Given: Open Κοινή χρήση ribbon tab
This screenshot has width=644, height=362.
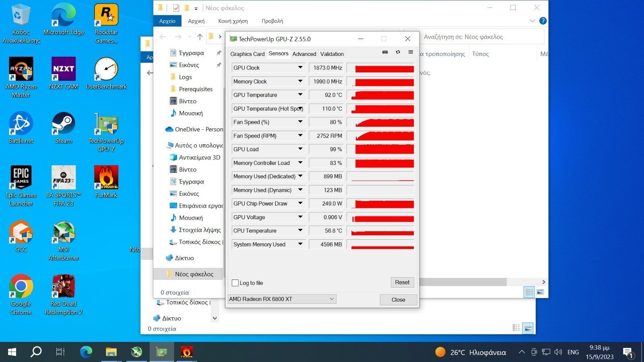Looking at the screenshot, I should [x=233, y=21].
